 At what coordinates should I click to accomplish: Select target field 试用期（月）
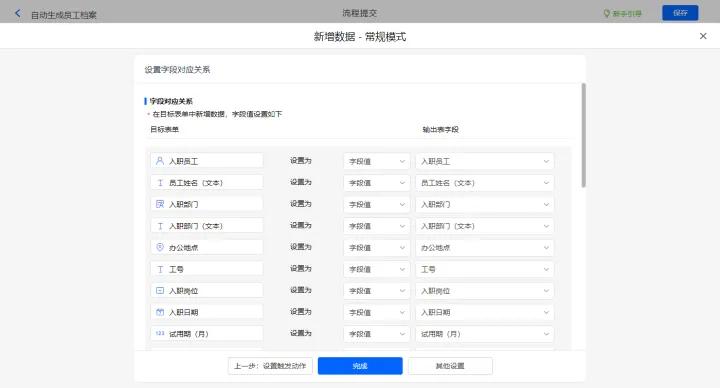pos(207,334)
